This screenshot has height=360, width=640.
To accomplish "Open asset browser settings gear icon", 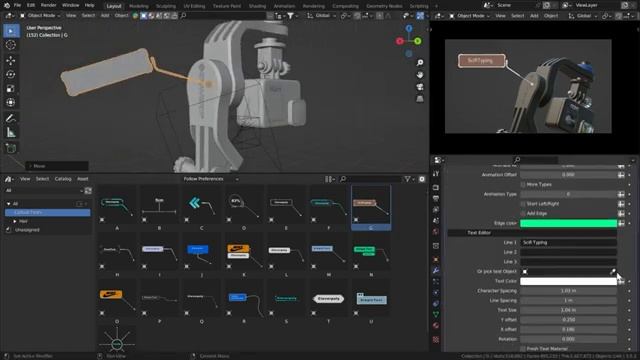I will tap(422, 179).
